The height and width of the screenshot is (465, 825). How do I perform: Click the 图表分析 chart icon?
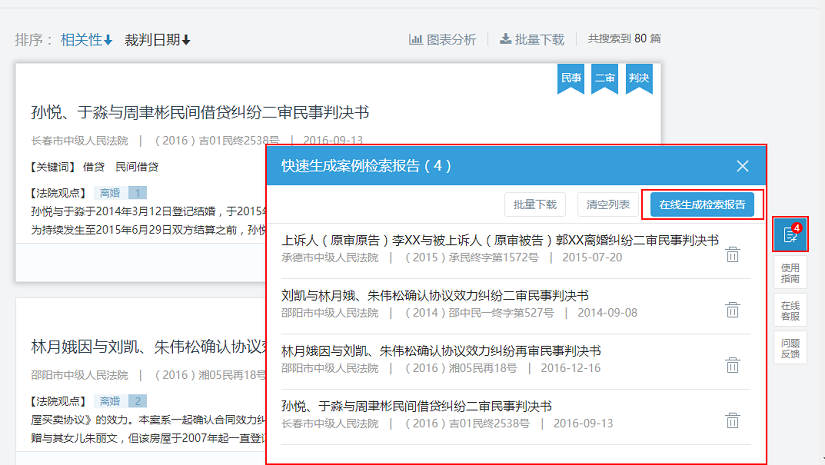[442, 40]
